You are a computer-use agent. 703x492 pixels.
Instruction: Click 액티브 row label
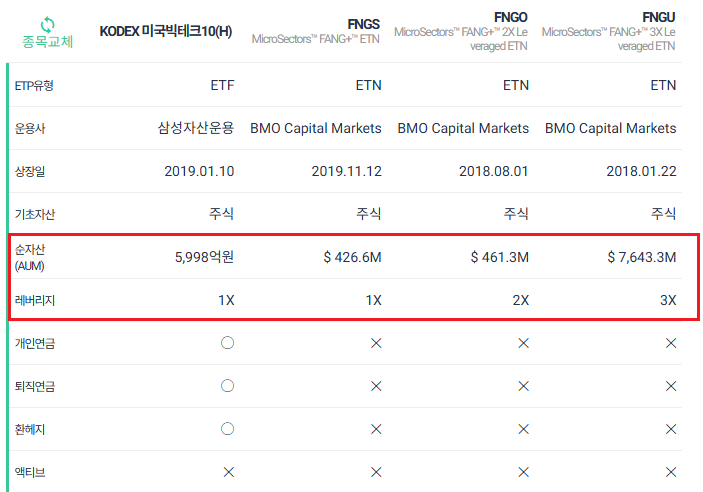tap(30, 473)
